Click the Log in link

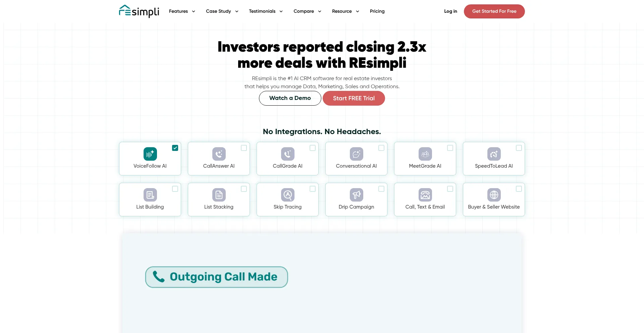pyautogui.click(x=450, y=11)
